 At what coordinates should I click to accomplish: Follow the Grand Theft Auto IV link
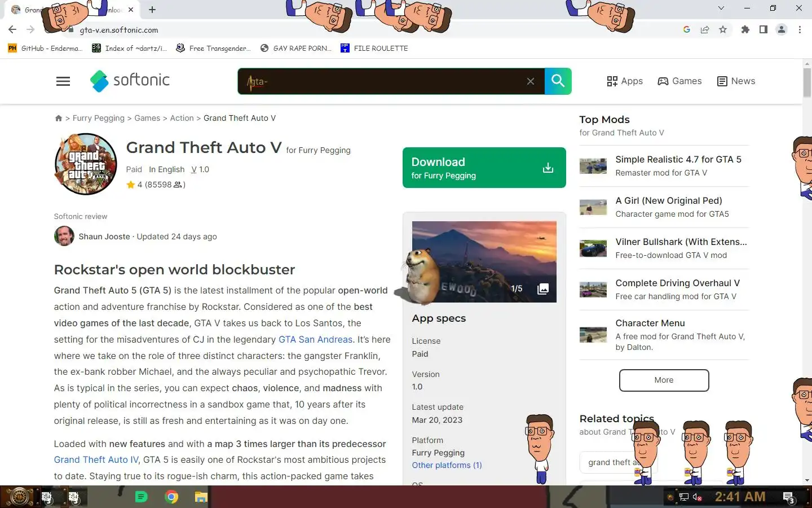click(x=96, y=459)
